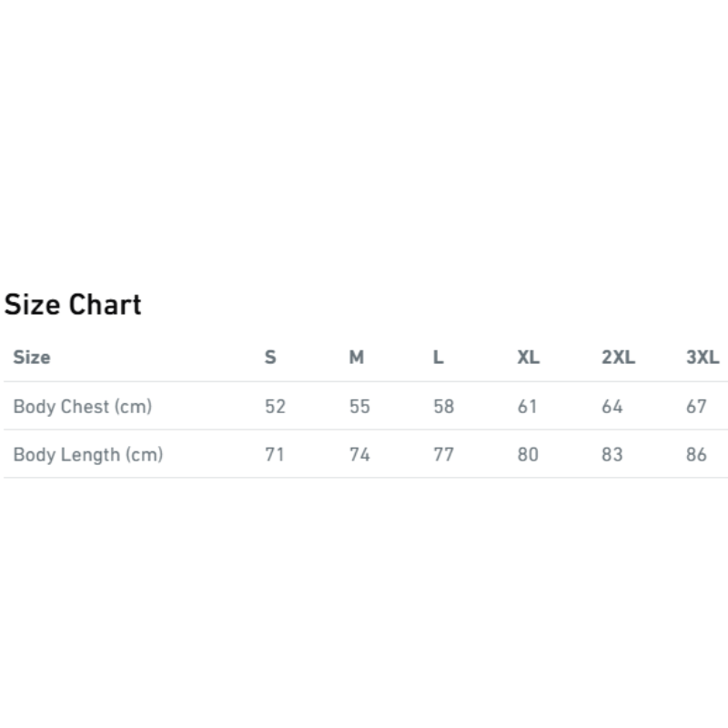Select chest value 58 for size L

443,406
